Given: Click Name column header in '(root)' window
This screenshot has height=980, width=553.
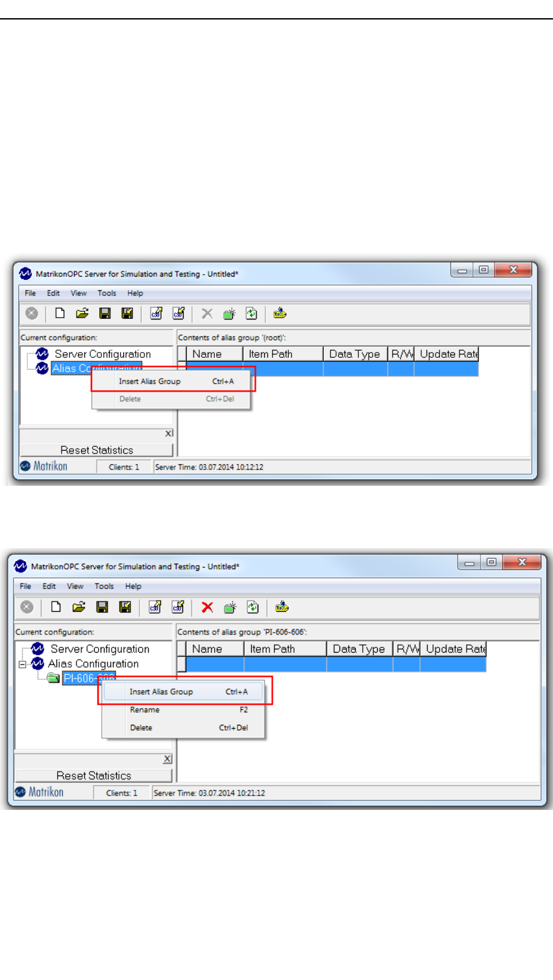Looking at the screenshot, I should (215, 354).
